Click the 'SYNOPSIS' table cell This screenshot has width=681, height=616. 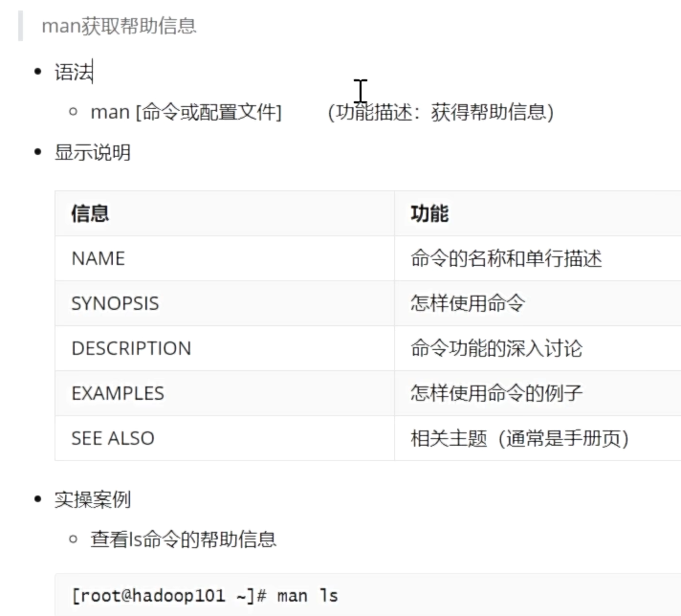coord(225,303)
